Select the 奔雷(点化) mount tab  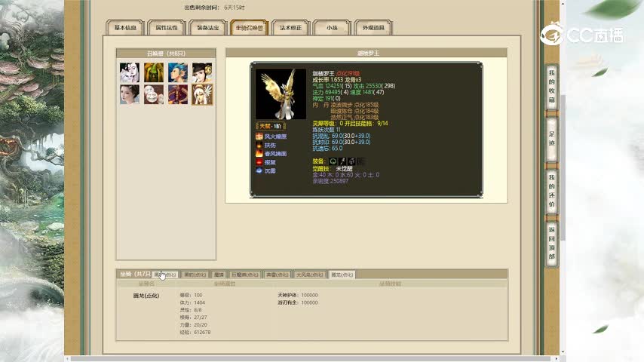pos(278,275)
